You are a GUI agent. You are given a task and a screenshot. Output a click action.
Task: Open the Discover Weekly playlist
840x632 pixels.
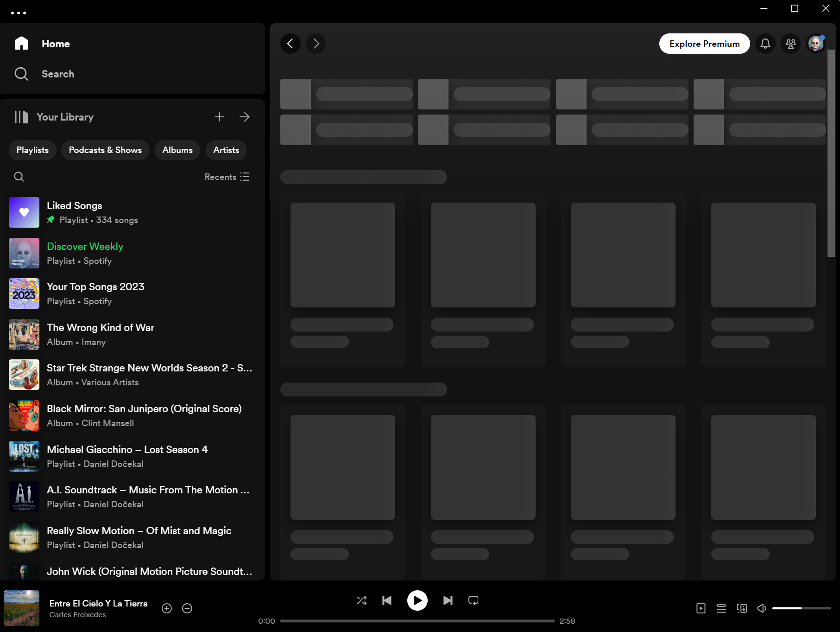point(85,253)
